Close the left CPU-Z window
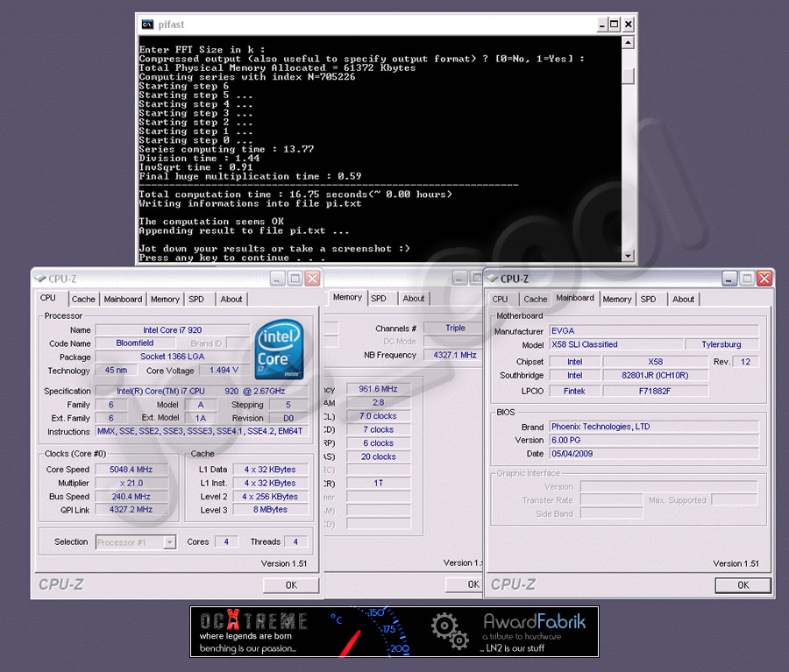 312,278
